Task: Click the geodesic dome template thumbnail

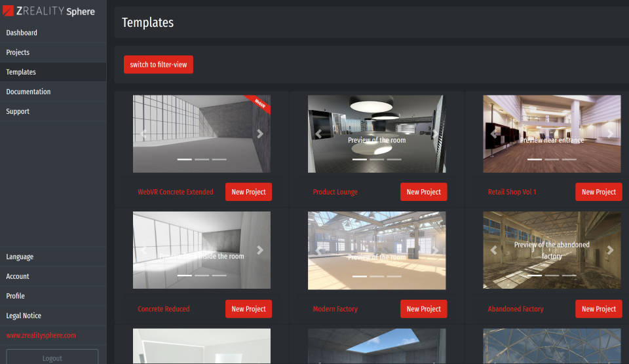Action: (552, 346)
